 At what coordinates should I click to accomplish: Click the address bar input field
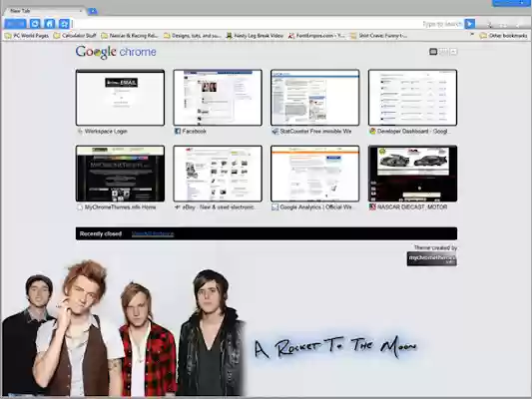tap(268, 24)
